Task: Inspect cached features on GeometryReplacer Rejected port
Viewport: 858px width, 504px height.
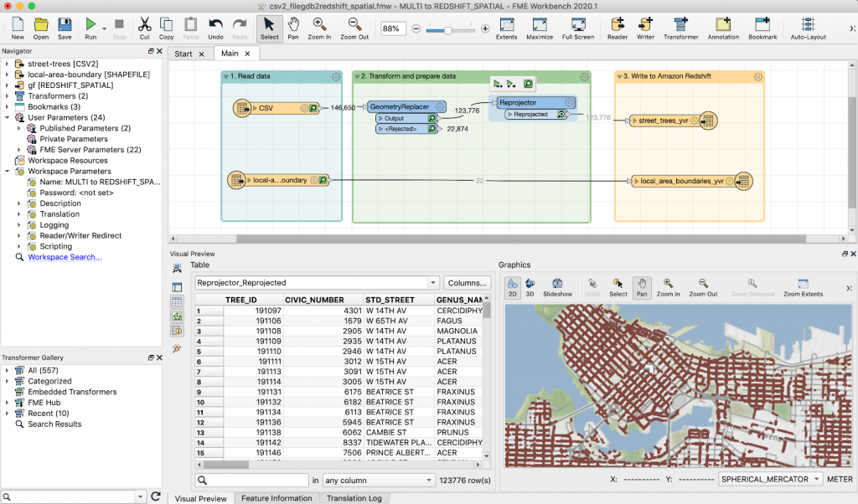Action: [432, 129]
